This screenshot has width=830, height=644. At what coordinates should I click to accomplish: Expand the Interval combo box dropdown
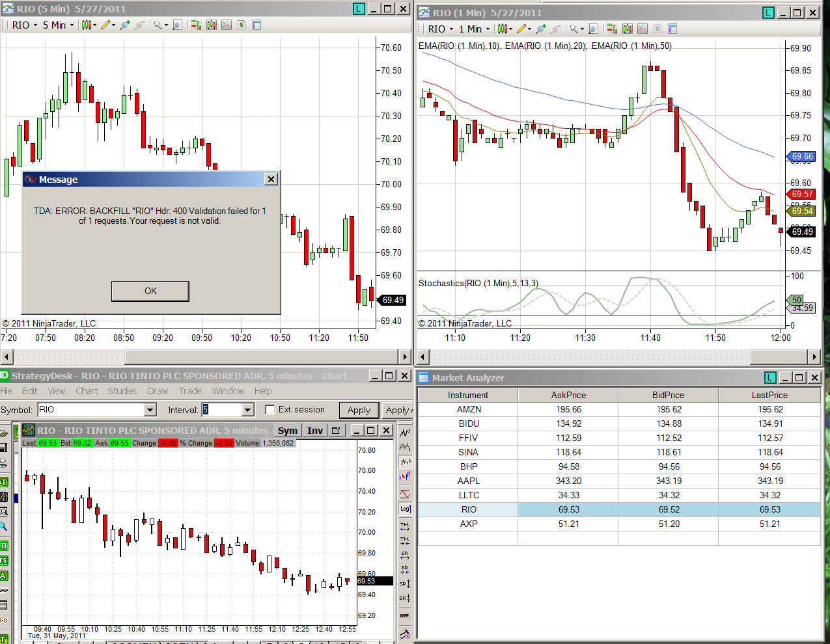(248, 410)
